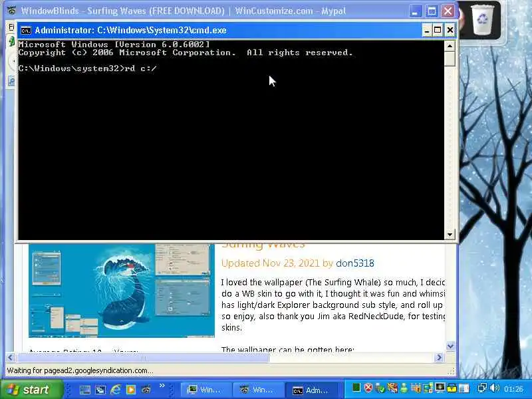The height and width of the screenshot is (399, 532).
Task: Click the cmd window scroll up arrow
Action: pyautogui.click(x=450, y=45)
